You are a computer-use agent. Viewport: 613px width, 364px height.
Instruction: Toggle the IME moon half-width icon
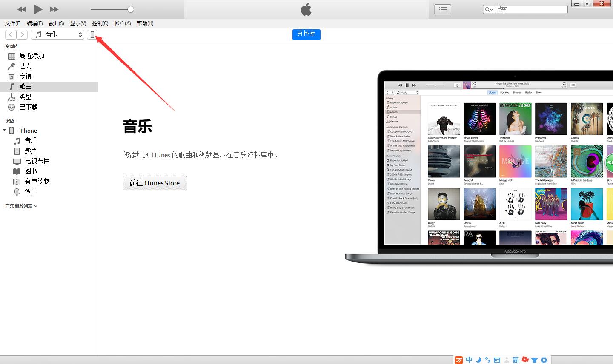(478, 360)
